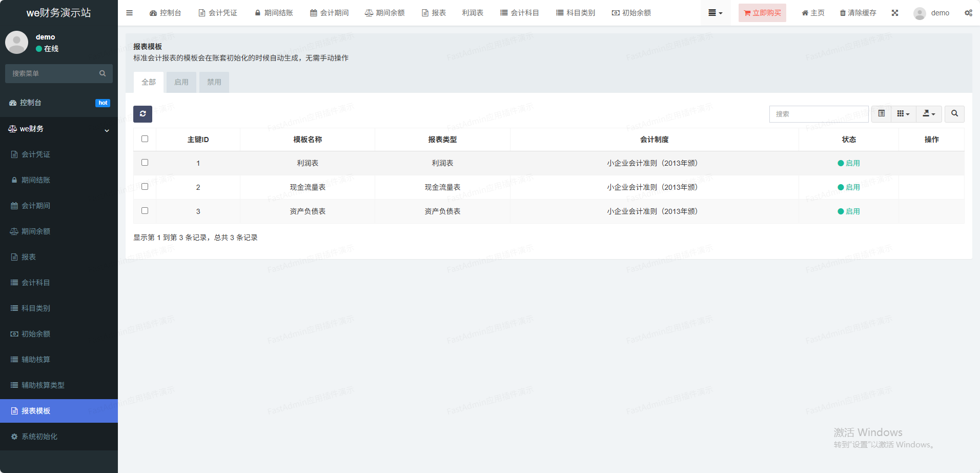Tick the checkbox for the 利润表 row
The width and height of the screenshot is (980, 473).
(x=145, y=163)
